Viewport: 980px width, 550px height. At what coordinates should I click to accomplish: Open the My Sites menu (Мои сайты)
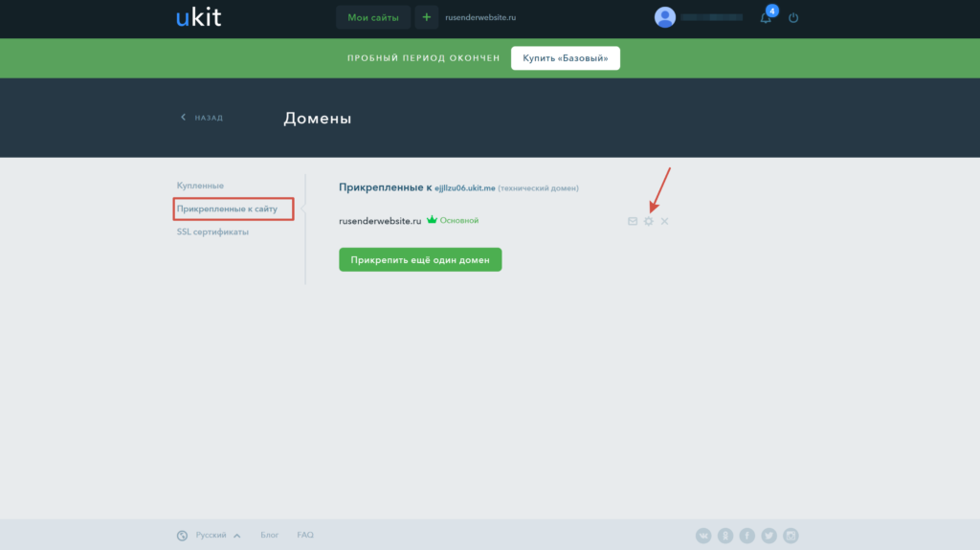(373, 17)
